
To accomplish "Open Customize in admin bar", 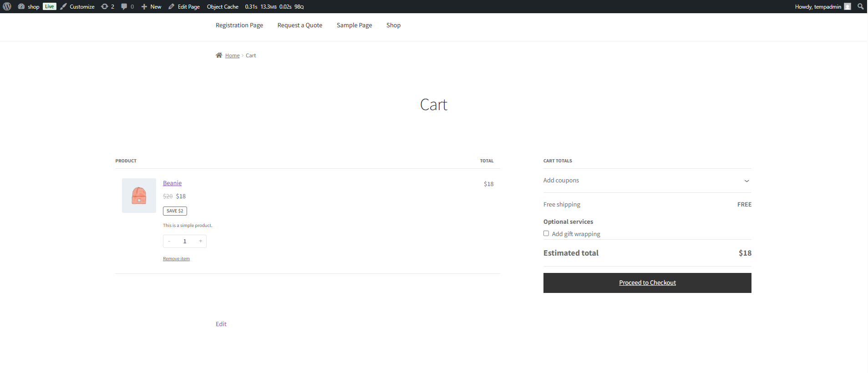I will [x=77, y=6].
